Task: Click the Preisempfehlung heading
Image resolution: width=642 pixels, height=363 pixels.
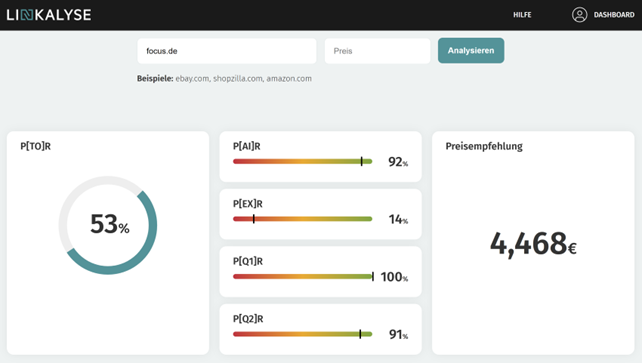Action: pos(484,147)
